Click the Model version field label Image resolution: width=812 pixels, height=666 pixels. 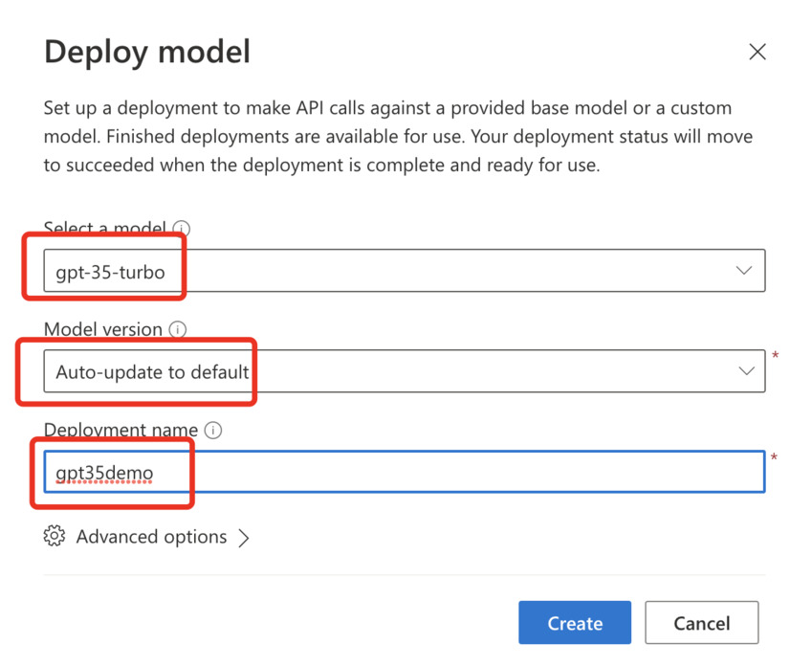(103, 329)
